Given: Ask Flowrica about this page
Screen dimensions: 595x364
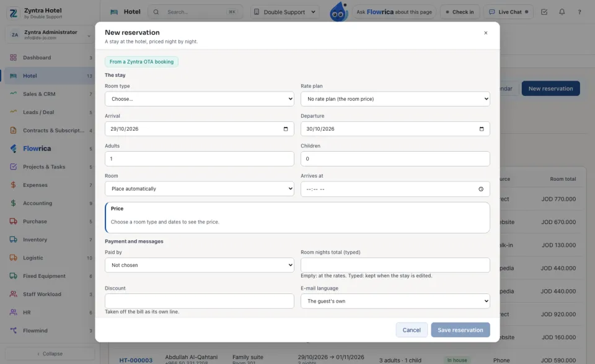Looking at the screenshot, I should pyautogui.click(x=394, y=12).
